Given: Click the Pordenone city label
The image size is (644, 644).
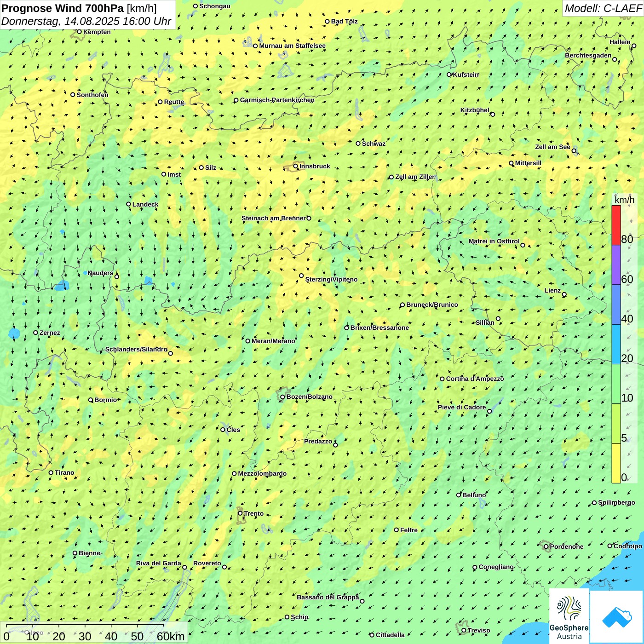Looking at the screenshot, I should click(567, 546).
